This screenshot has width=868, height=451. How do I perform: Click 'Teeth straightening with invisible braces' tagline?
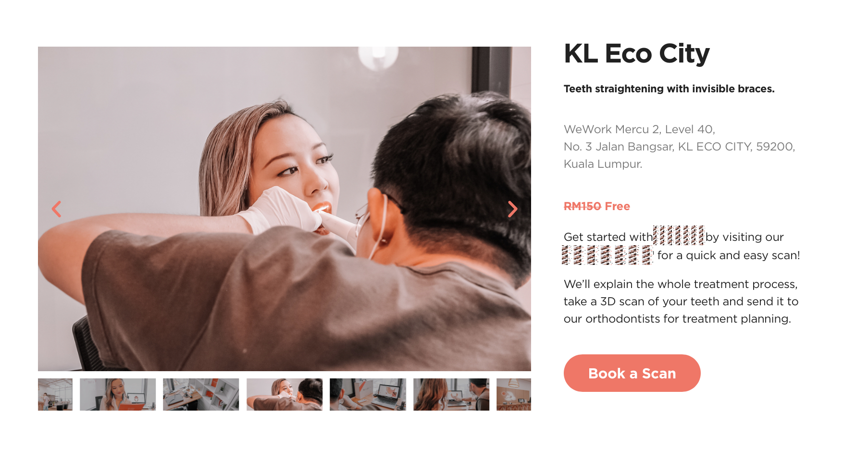(x=669, y=89)
